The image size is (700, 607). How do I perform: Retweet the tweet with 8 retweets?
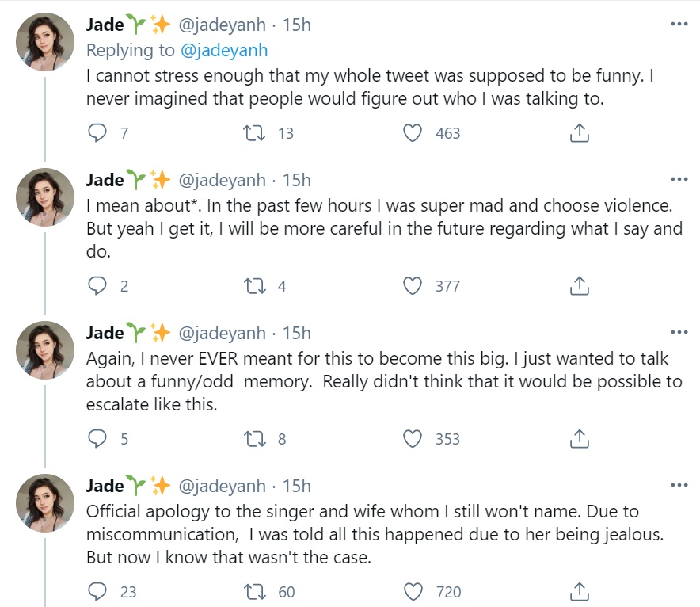point(254,439)
